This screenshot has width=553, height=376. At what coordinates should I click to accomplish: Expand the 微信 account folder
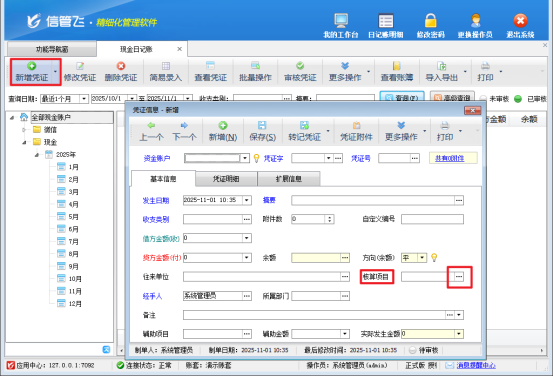24,130
